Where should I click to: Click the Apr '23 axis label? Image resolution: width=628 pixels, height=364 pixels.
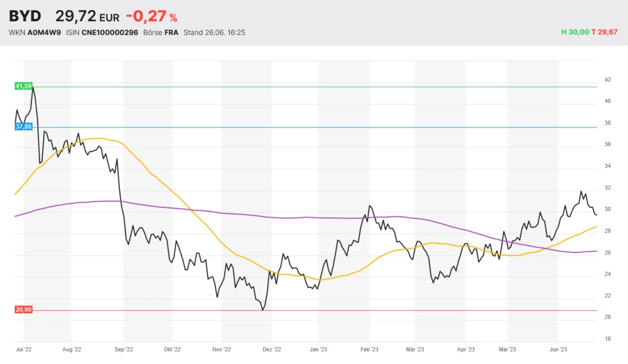click(465, 349)
